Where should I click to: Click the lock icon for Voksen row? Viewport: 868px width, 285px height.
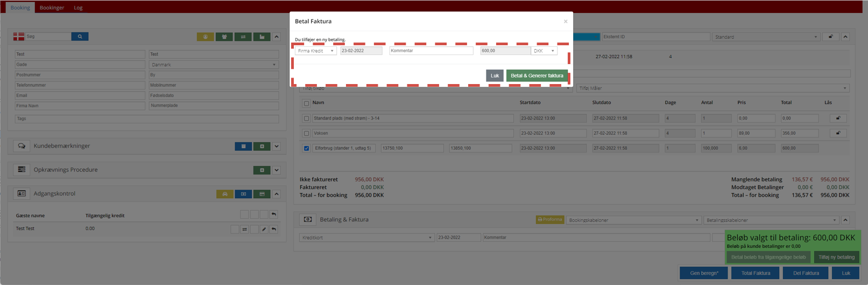837,133
